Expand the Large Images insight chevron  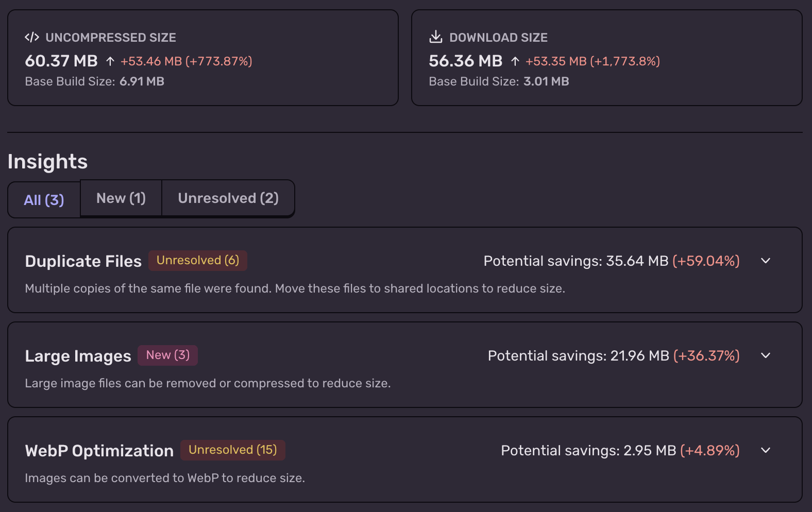coord(766,355)
